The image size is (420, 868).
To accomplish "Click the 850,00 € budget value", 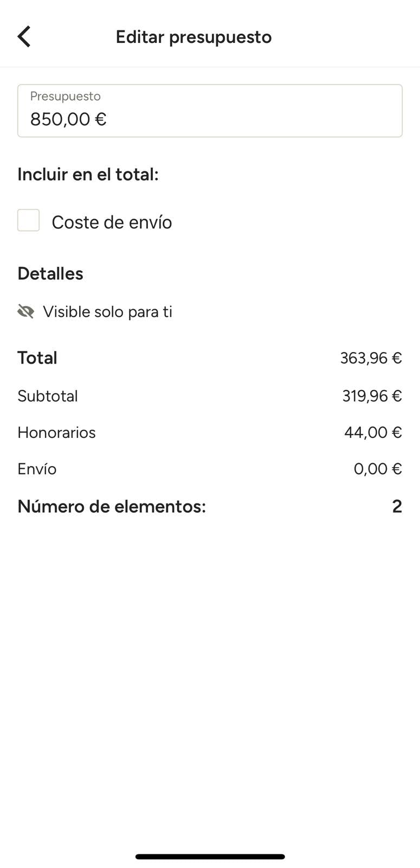I will (x=68, y=119).
